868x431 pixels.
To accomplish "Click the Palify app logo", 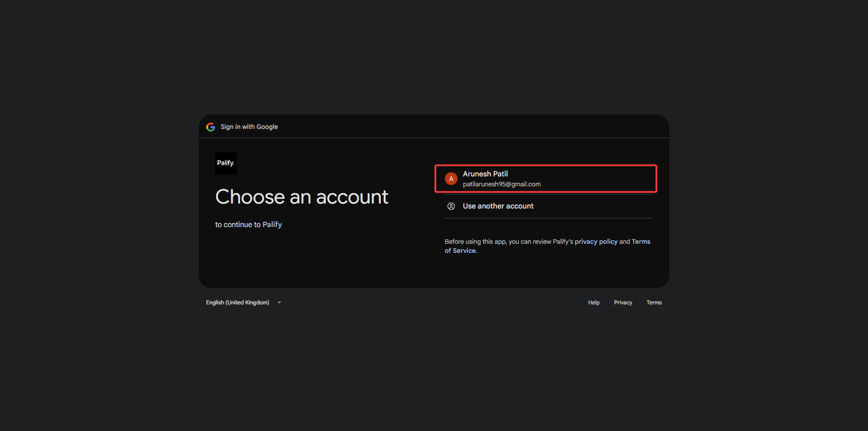I will [x=226, y=163].
